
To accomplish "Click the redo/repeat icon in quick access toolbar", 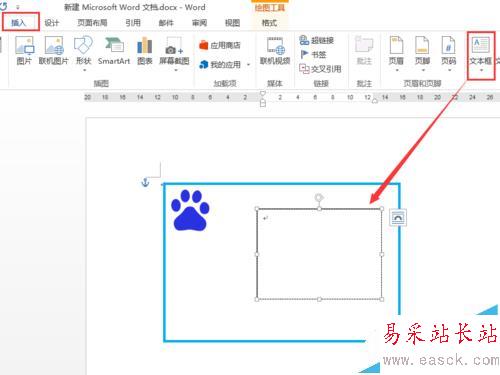I will click(4, 6).
